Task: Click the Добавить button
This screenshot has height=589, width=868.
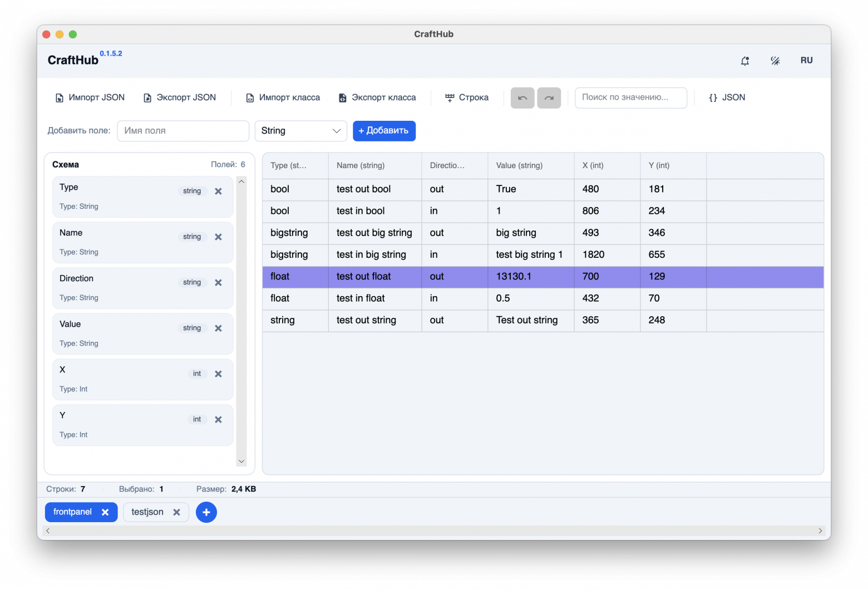Action: [384, 131]
